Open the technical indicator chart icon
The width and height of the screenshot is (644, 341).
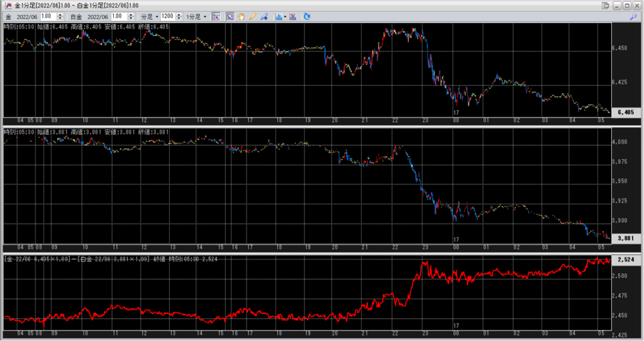coord(279,16)
